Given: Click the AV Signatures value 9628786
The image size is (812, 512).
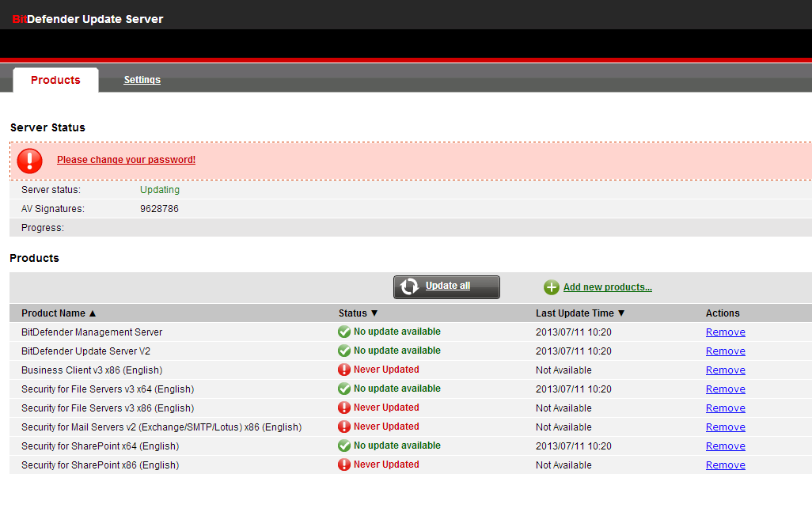Looking at the screenshot, I should click(x=159, y=209).
